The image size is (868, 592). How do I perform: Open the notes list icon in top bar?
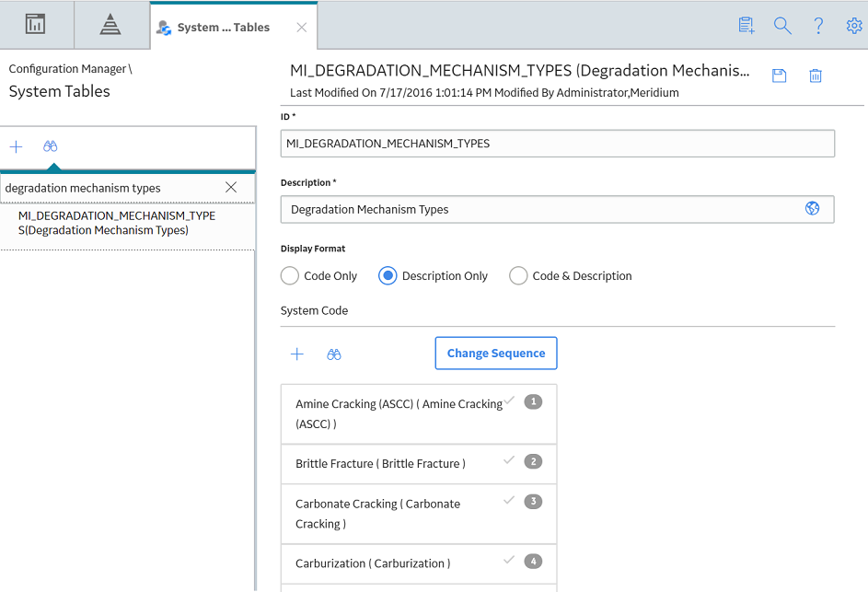tap(746, 26)
